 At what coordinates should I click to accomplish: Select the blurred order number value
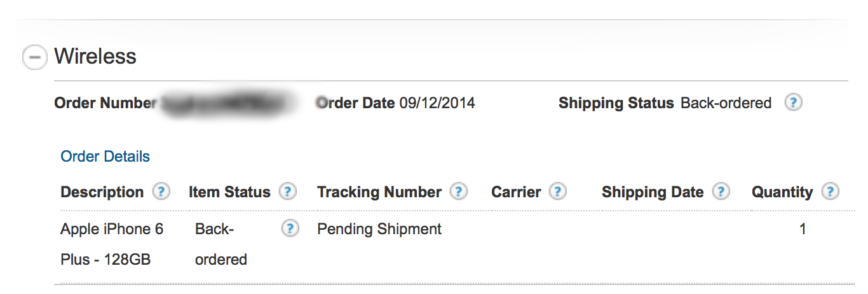pyautogui.click(x=229, y=103)
